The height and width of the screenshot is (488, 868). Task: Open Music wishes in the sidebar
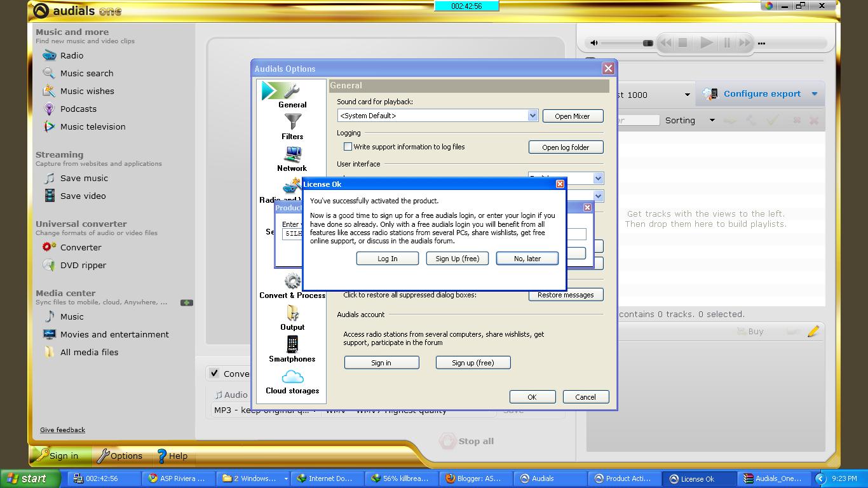78,91
